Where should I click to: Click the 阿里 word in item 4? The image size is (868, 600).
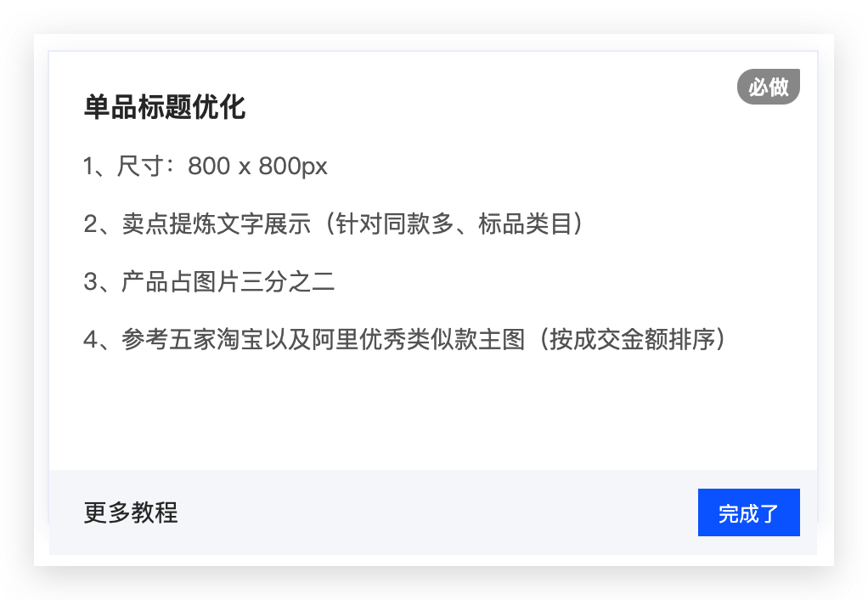335,339
